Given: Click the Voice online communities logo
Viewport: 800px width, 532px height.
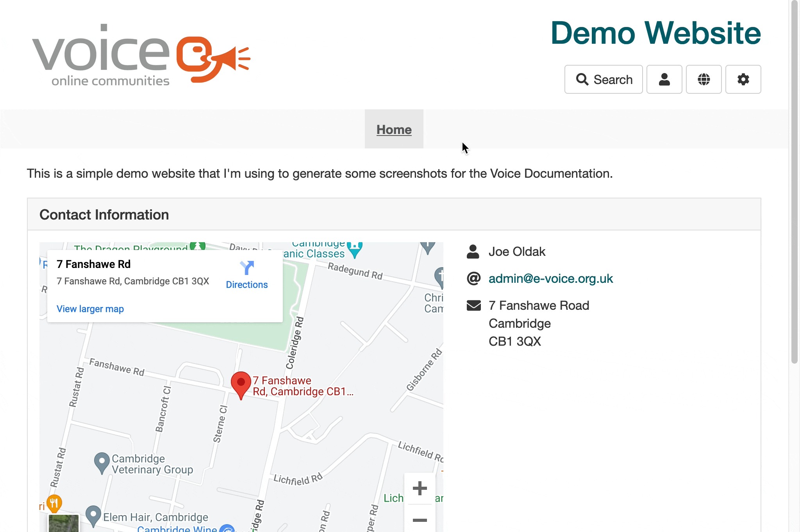Looking at the screenshot, I should (x=141, y=54).
